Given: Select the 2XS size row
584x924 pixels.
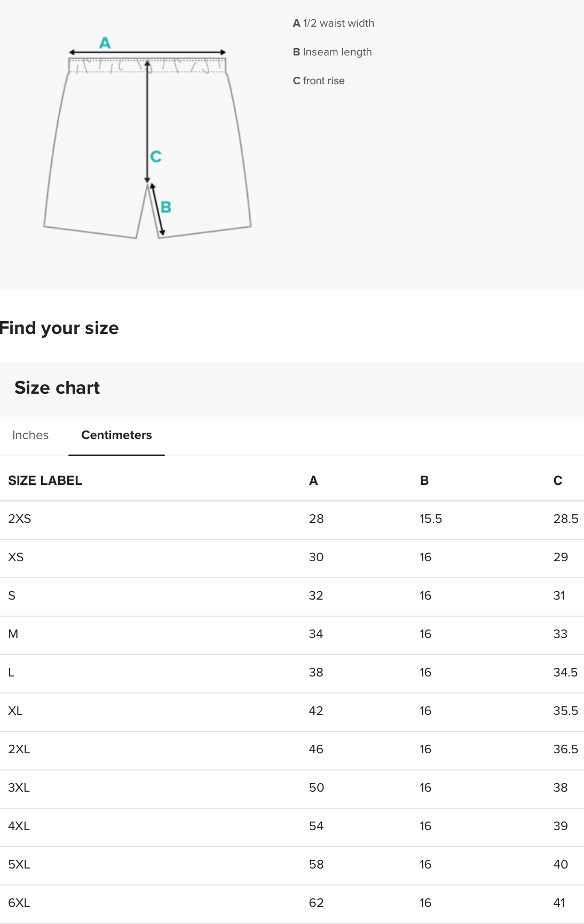Looking at the screenshot, I should (20, 519).
